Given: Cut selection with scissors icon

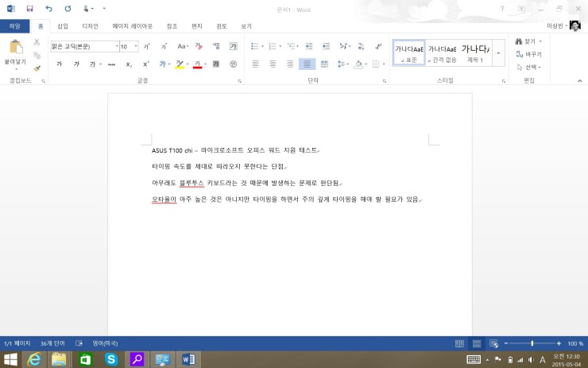Looking at the screenshot, I should (37, 42).
